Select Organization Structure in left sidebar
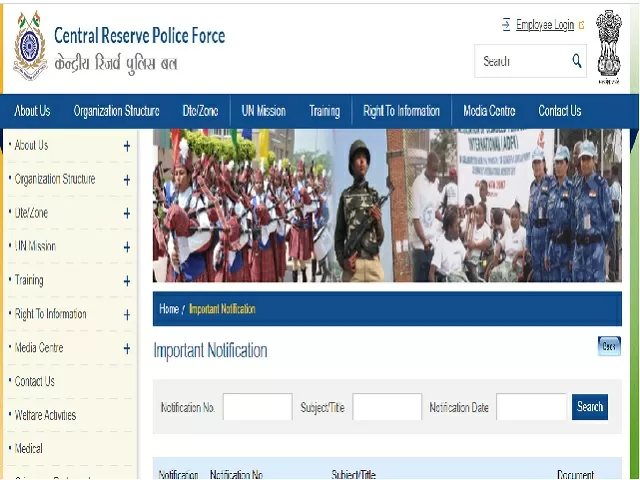This screenshot has width=640, height=480. pyautogui.click(x=55, y=179)
